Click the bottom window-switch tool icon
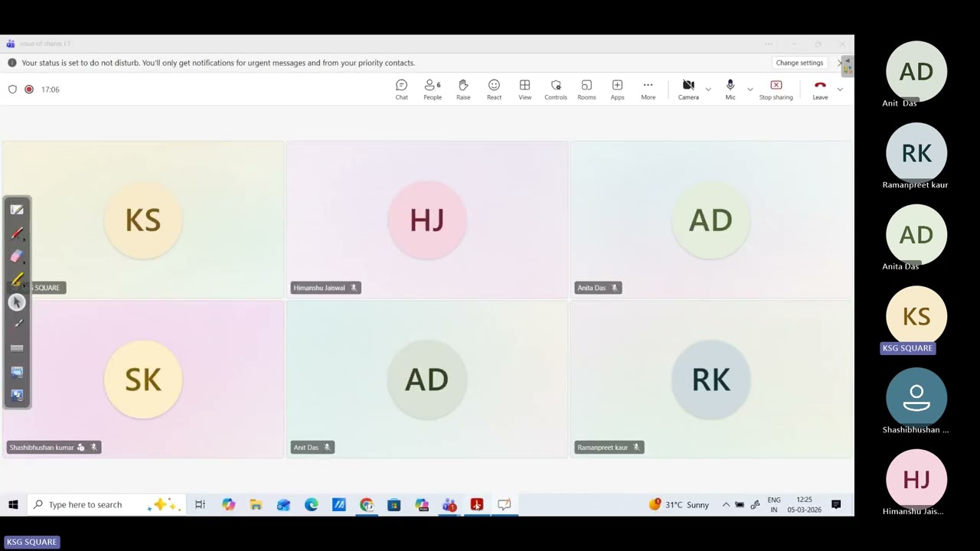This screenshot has width=980, height=551. [17, 395]
